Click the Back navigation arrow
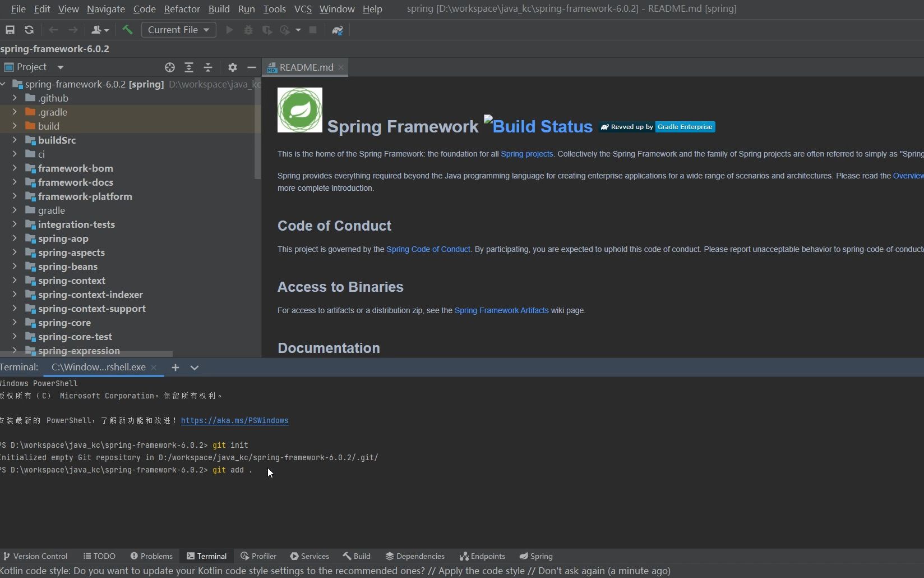Viewport: 924px width, 578px height. [54, 30]
